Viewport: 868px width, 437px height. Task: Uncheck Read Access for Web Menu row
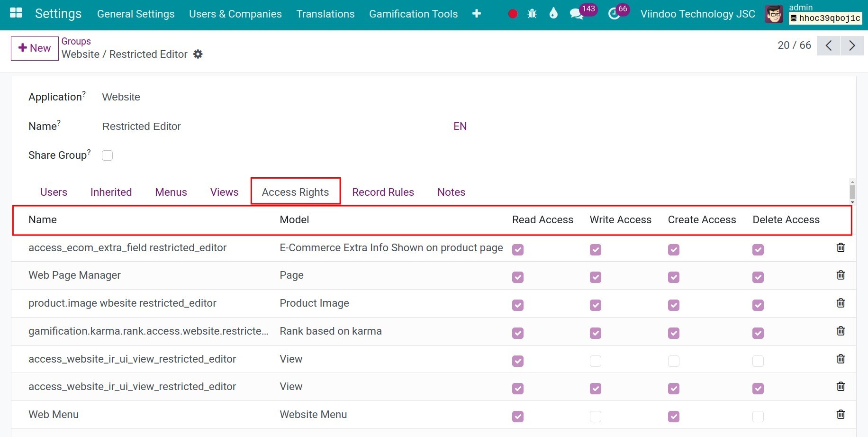pyautogui.click(x=518, y=417)
